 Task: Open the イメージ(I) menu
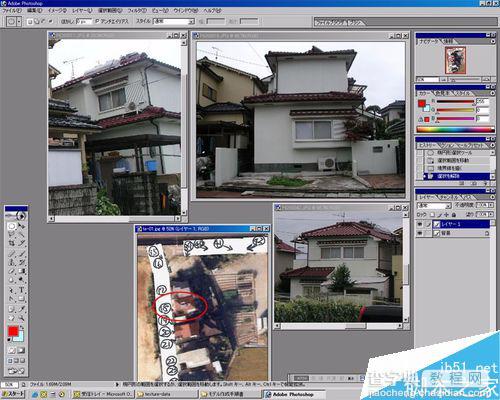click(x=57, y=11)
